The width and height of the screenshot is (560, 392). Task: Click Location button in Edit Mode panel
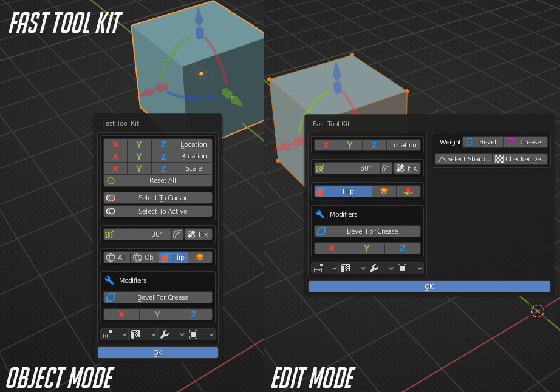pyautogui.click(x=403, y=145)
